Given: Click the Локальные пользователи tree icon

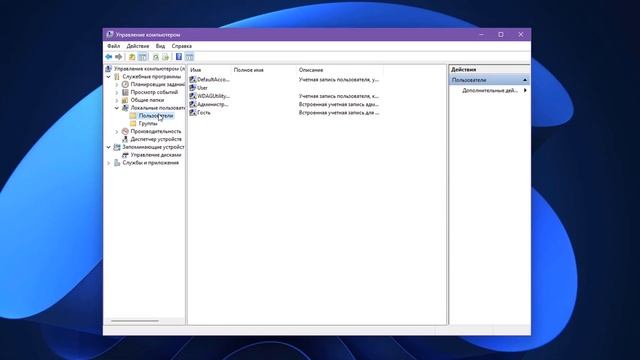Looking at the screenshot, I should 125,108.
